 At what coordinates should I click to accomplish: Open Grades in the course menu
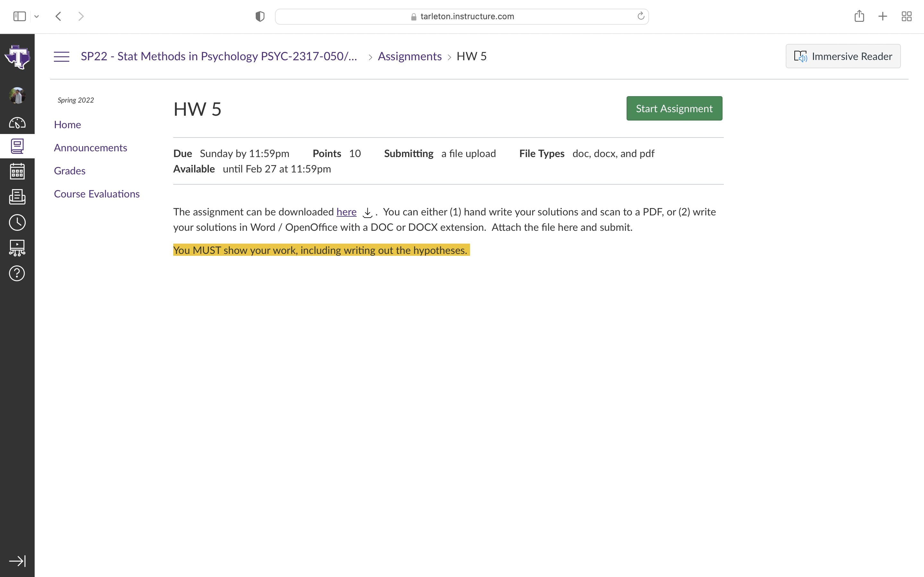(70, 171)
